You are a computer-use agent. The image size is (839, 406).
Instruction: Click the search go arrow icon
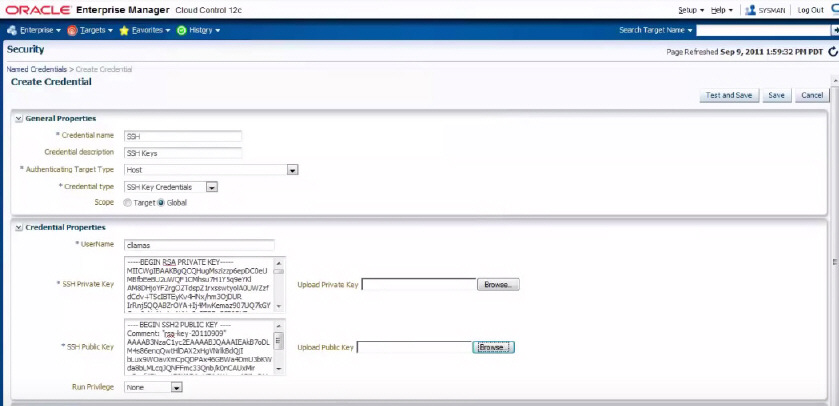(835, 30)
